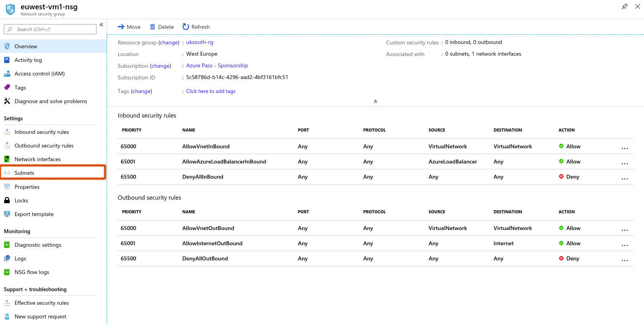Click the Subscription ID value text
Viewport: 644px width, 325px height.
(x=237, y=77)
